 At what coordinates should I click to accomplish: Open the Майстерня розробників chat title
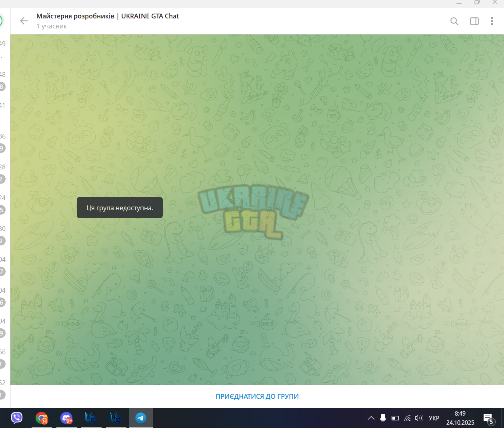[x=108, y=16]
